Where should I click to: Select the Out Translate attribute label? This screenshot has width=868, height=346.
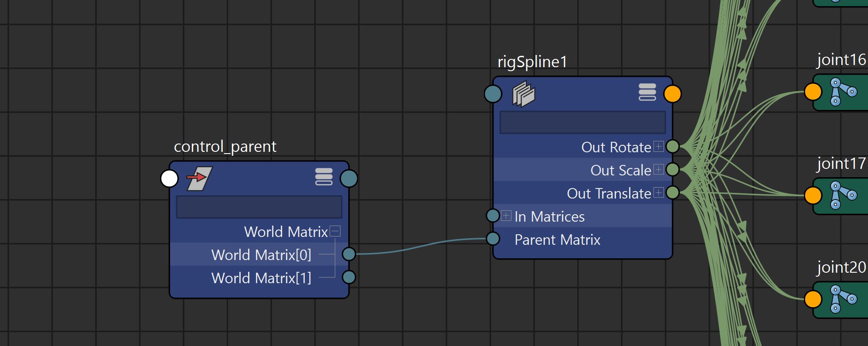coord(609,193)
